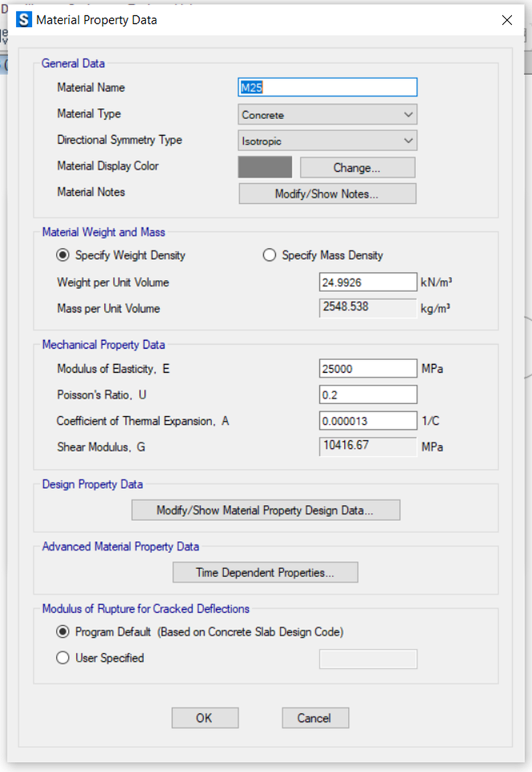The image size is (532, 772).
Task: Click Modify/Show Material Property Design Data
Action: click(265, 510)
